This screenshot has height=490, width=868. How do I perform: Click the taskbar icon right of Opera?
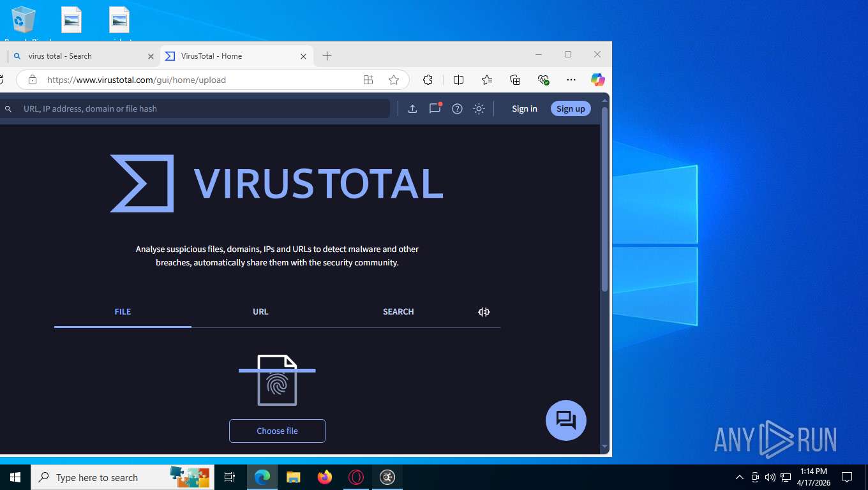(x=387, y=477)
